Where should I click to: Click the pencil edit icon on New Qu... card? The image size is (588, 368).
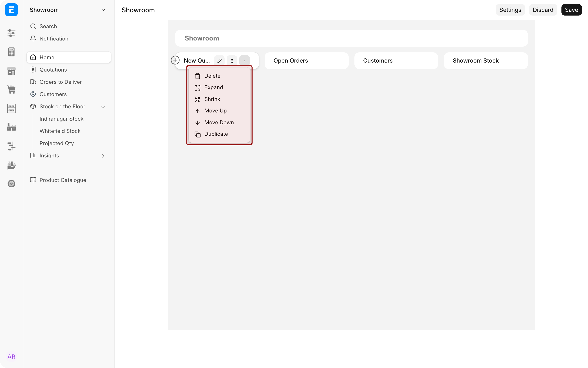[x=219, y=61]
